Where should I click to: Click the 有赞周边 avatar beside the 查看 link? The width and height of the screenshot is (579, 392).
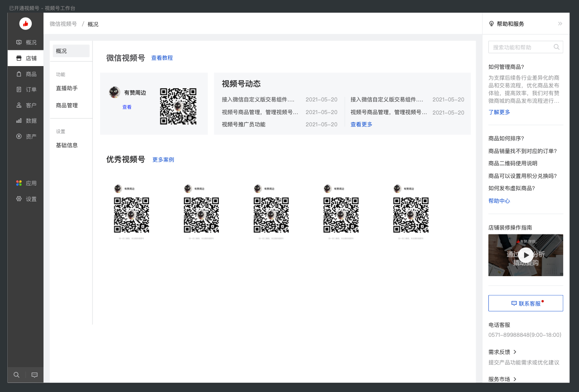coord(115,92)
